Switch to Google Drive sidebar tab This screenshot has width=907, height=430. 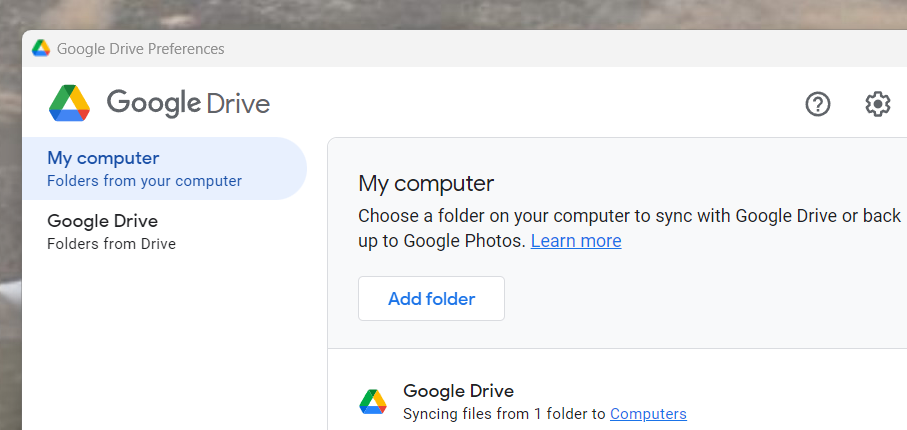pyautogui.click(x=164, y=231)
